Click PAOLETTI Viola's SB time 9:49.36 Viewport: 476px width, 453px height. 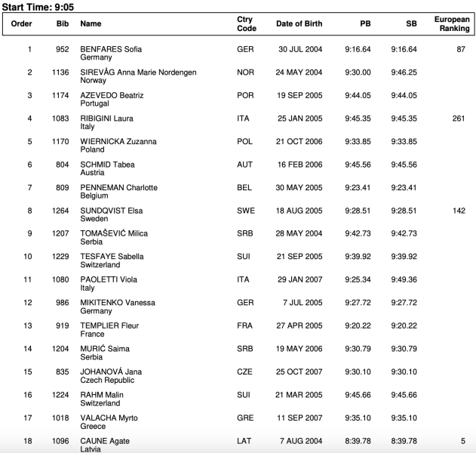(x=404, y=280)
